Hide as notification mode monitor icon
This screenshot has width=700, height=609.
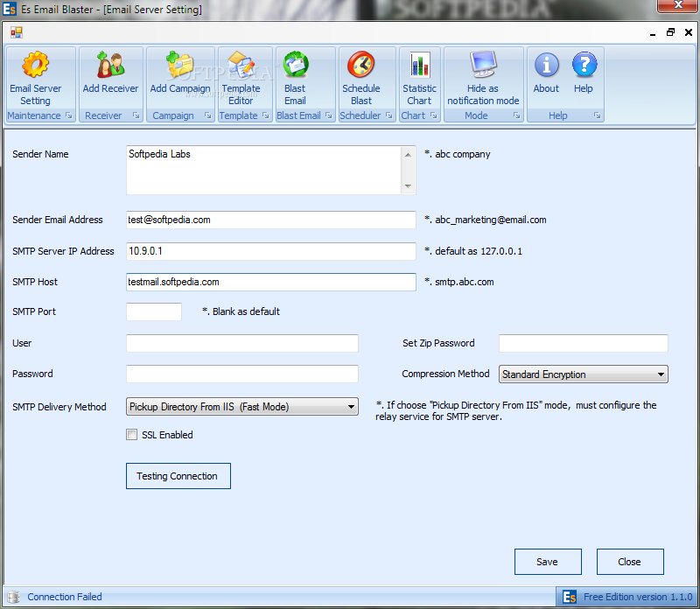point(483,64)
